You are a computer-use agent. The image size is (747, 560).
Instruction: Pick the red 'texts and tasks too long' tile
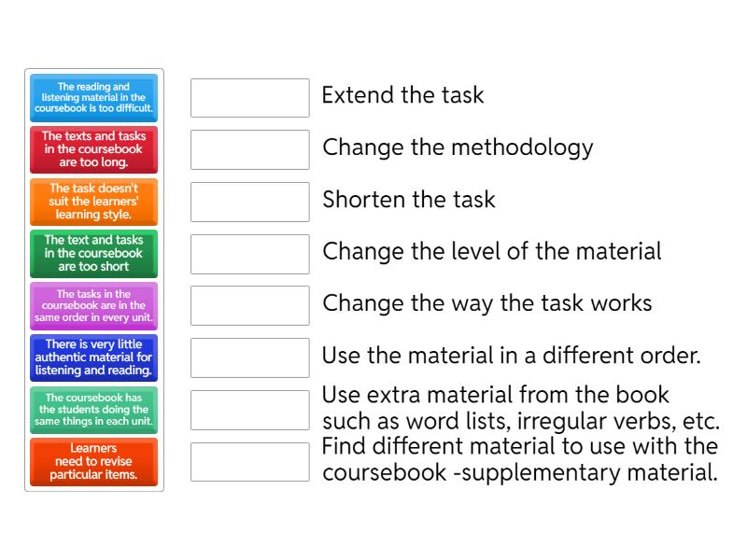[94, 149]
